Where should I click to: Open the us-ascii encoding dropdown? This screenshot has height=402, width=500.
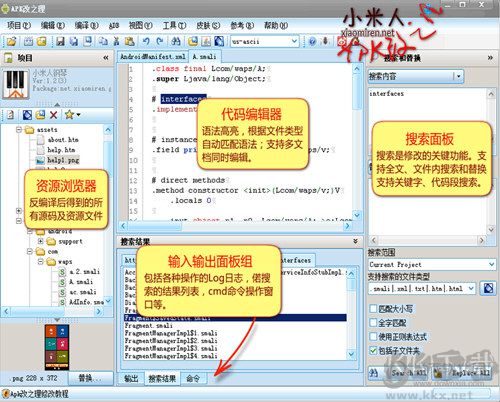point(294,41)
